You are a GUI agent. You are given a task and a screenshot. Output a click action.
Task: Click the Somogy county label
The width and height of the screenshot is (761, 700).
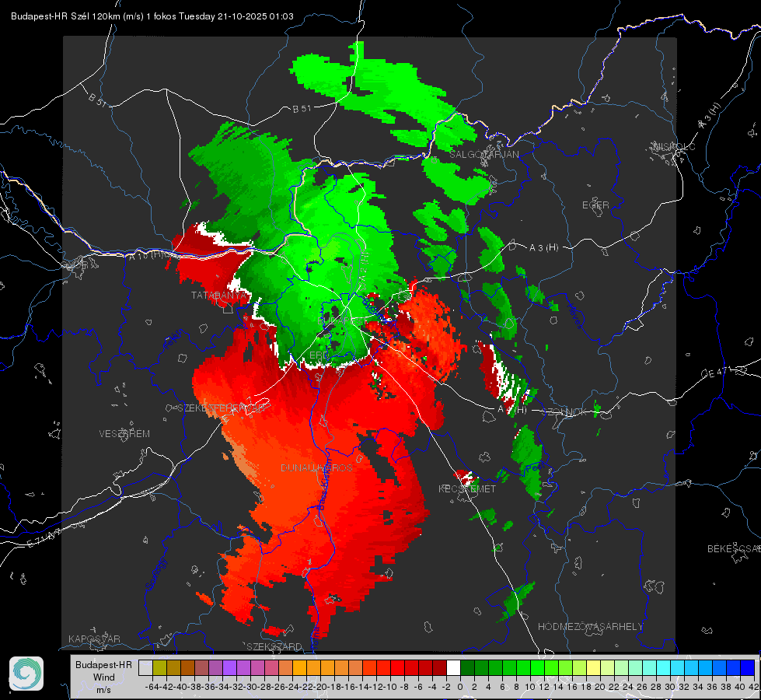pyautogui.click(x=155, y=573)
